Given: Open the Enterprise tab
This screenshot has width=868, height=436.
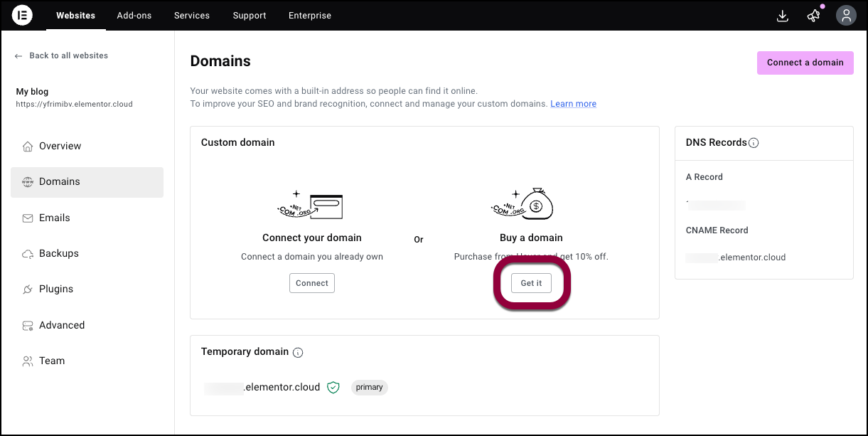Looking at the screenshot, I should pyautogui.click(x=310, y=16).
